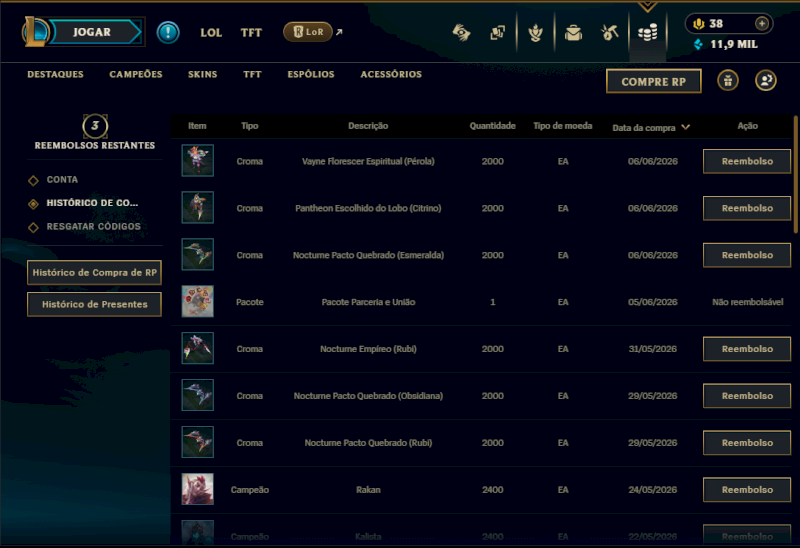
Task: Click the COMPRE RP button
Action: (x=654, y=81)
